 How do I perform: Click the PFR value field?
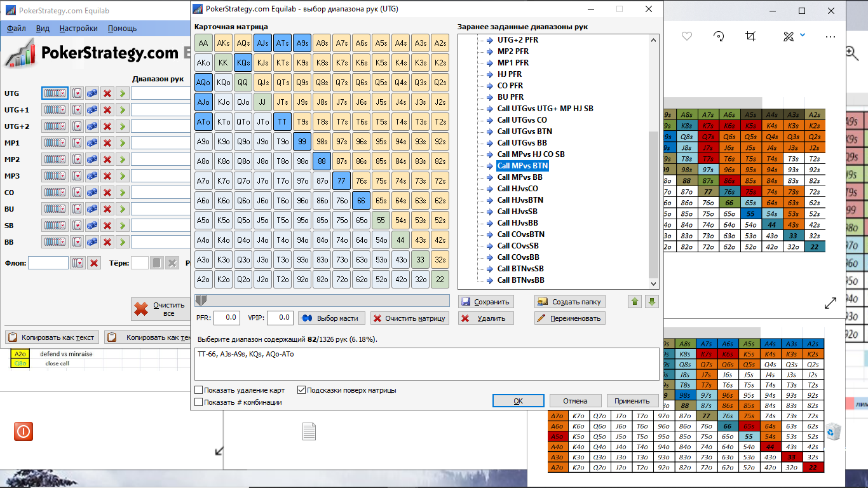(226, 318)
